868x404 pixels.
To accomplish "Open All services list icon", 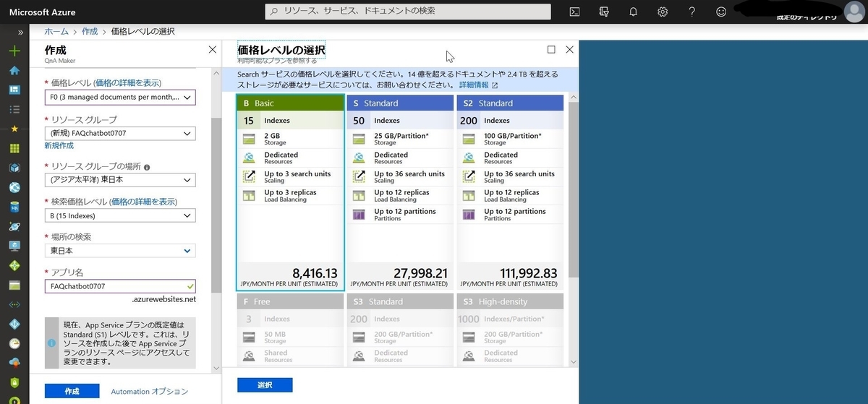I will point(14,109).
